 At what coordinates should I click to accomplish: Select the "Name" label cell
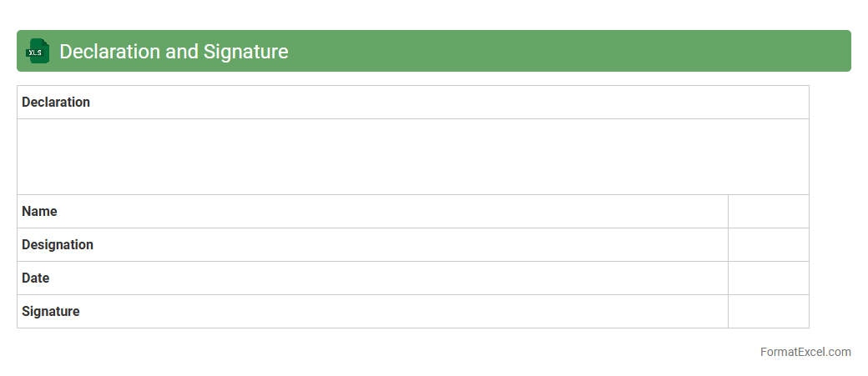click(x=39, y=212)
